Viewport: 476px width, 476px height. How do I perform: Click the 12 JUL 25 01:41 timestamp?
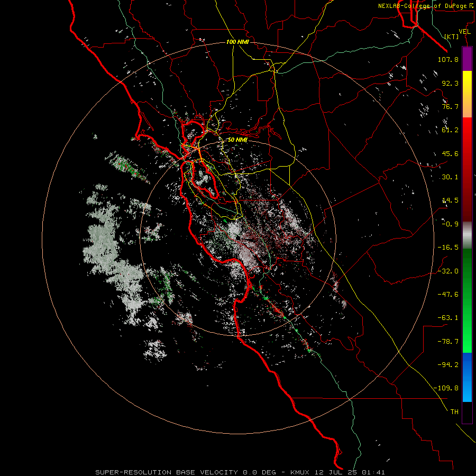pyautogui.click(x=350, y=472)
